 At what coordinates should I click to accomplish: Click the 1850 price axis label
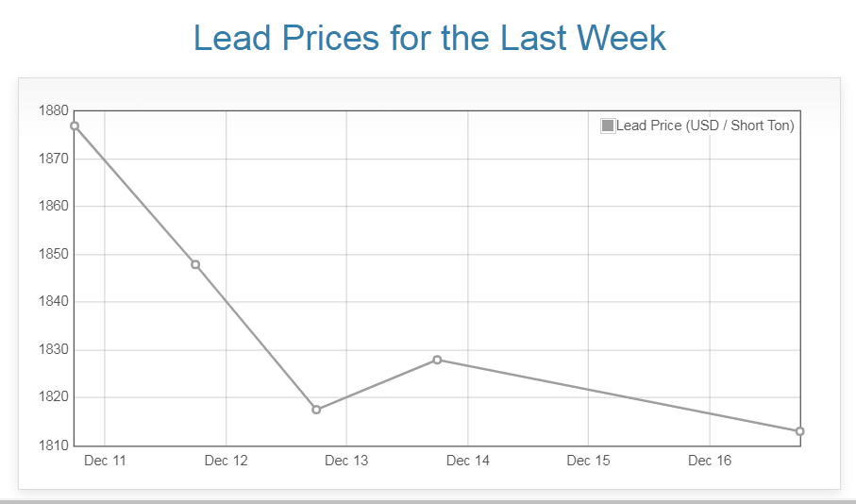[53, 254]
